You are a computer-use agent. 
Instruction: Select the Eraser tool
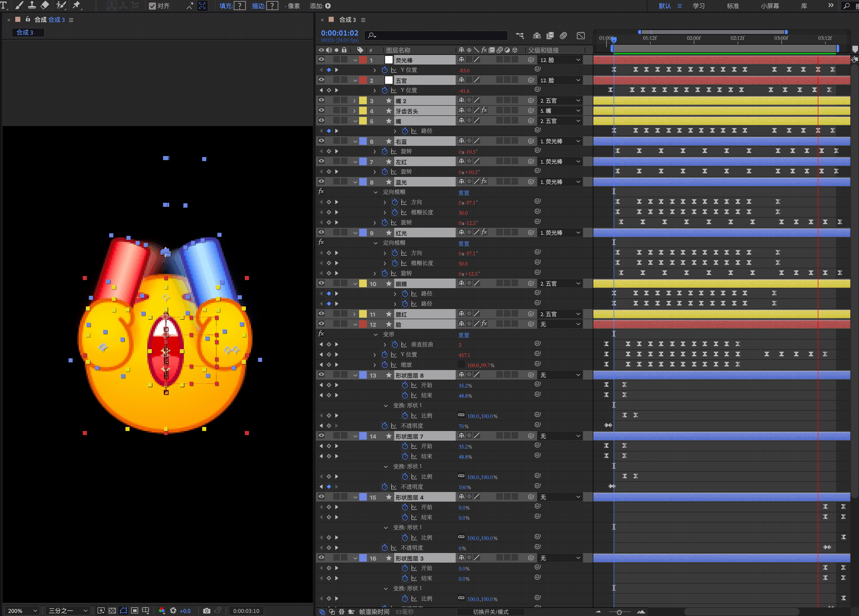pyautogui.click(x=45, y=5)
